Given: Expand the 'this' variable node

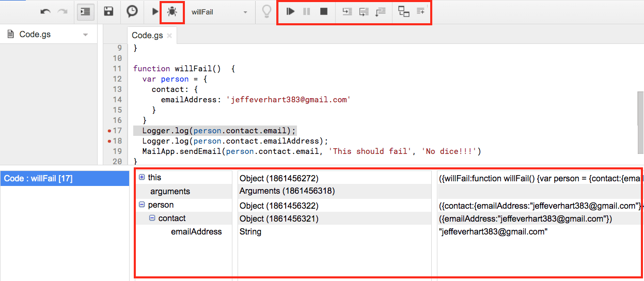Looking at the screenshot, I should pos(142,177).
